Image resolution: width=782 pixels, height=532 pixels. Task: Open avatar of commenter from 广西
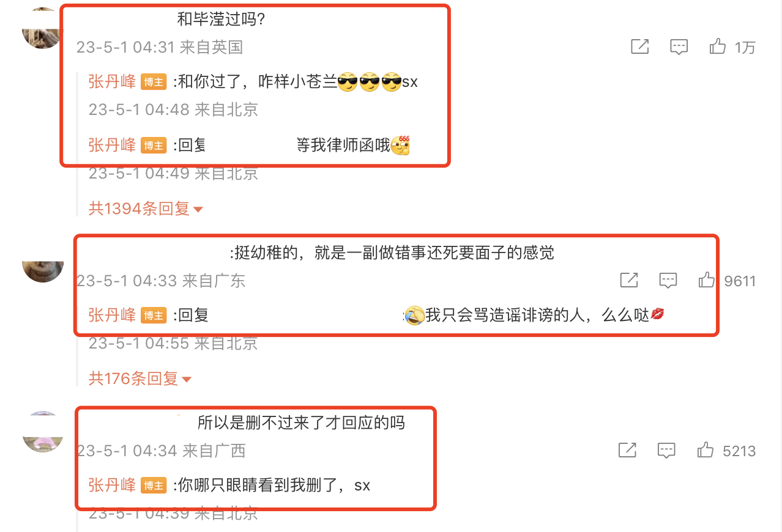coord(42,432)
